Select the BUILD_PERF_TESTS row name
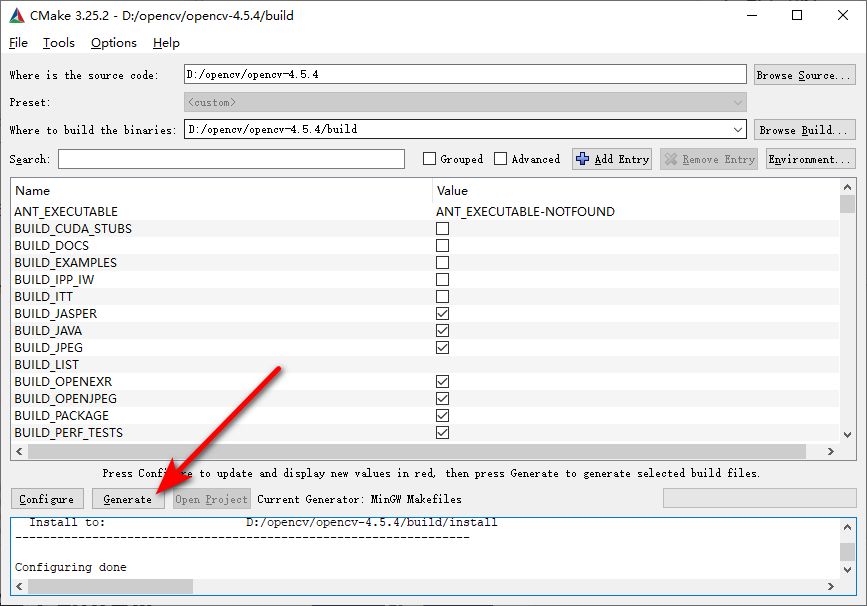The image size is (867, 606). (69, 433)
